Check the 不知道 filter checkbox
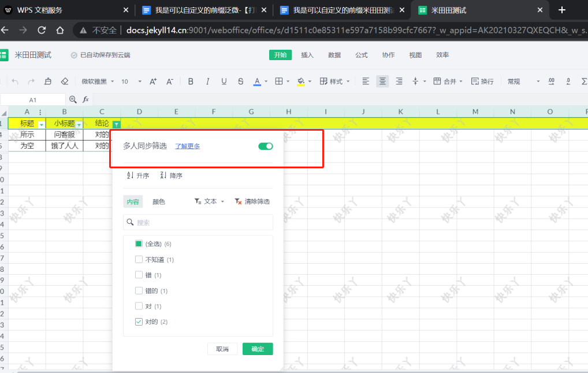 (139, 260)
